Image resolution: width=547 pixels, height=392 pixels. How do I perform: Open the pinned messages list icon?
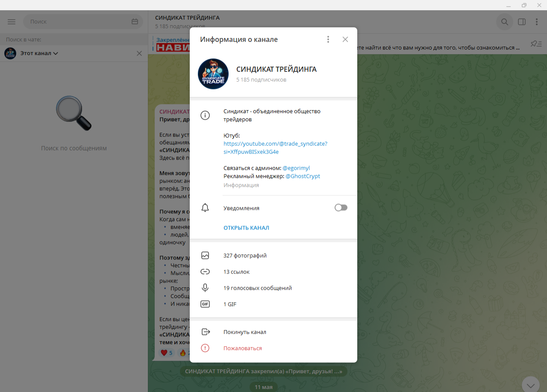coord(536,44)
